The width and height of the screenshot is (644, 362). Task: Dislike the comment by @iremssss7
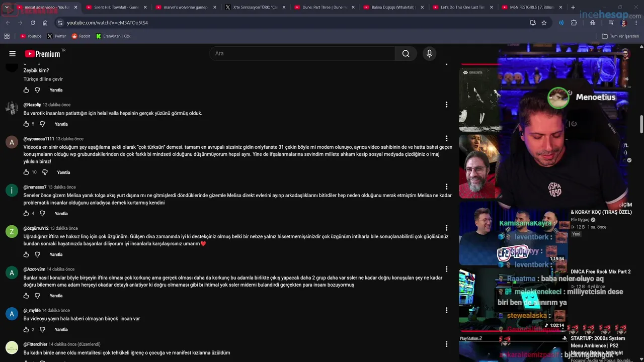tap(42, 214)
